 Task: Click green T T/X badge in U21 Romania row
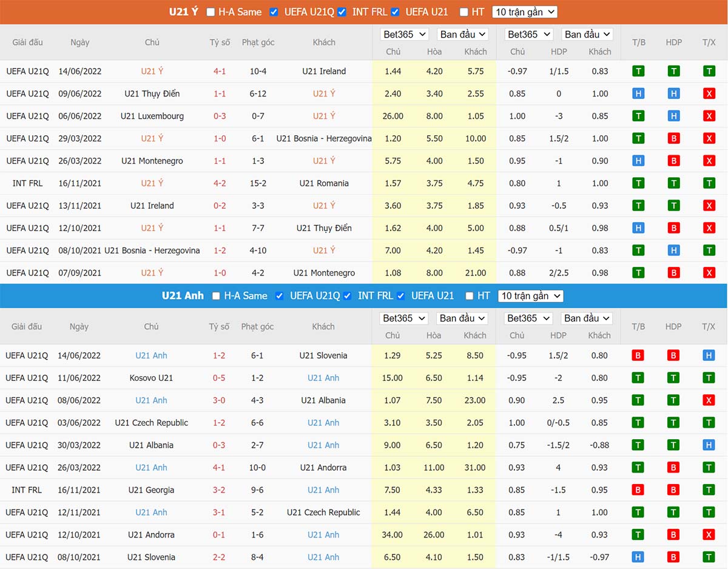(x=709, y=183)
